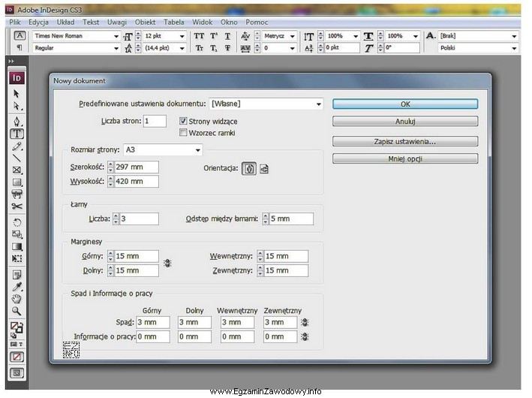Select the Rectangle tool

17,182
